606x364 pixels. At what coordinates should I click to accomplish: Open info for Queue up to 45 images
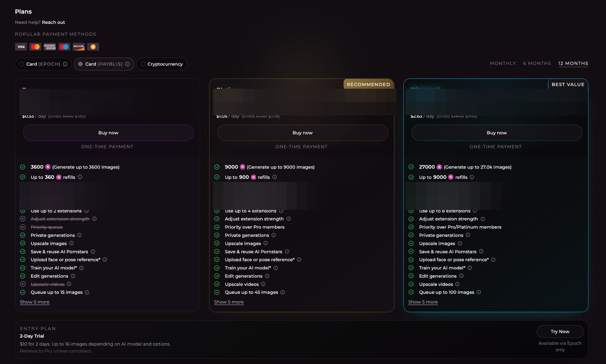click(x=283, y=292)
